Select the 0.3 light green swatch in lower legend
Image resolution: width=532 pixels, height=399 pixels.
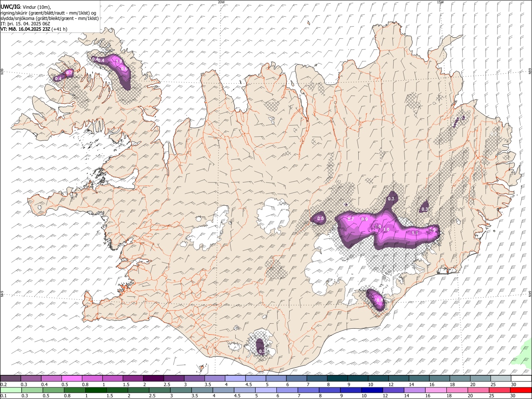[x=32, y=390]
